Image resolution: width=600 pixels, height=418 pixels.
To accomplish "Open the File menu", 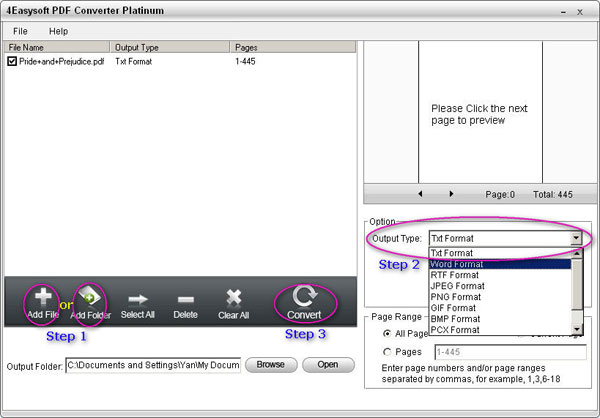I will tap(20, 31).
